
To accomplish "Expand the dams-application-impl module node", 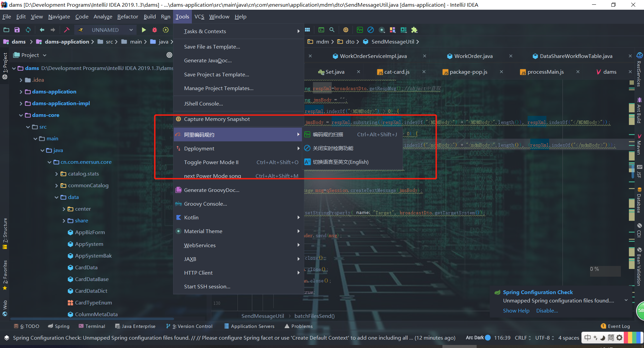I will coord(21,103).
